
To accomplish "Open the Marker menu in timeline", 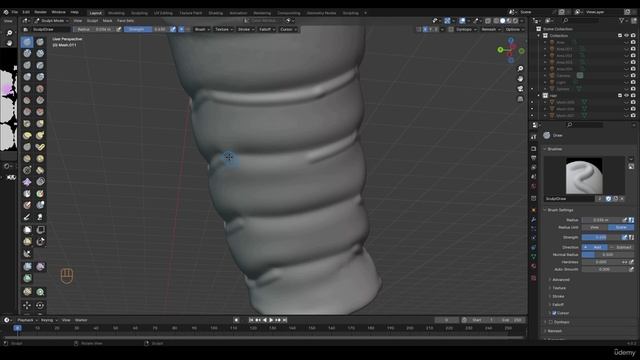I will point(81,320).
